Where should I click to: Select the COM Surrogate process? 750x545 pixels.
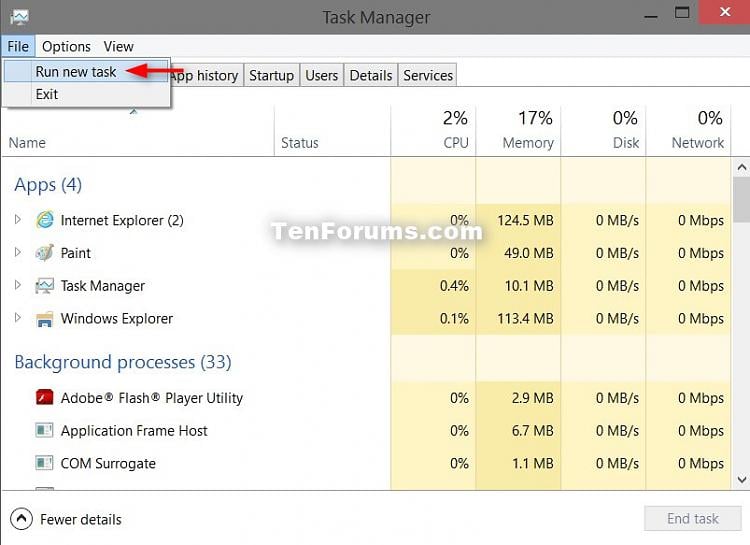click(108, 464)
